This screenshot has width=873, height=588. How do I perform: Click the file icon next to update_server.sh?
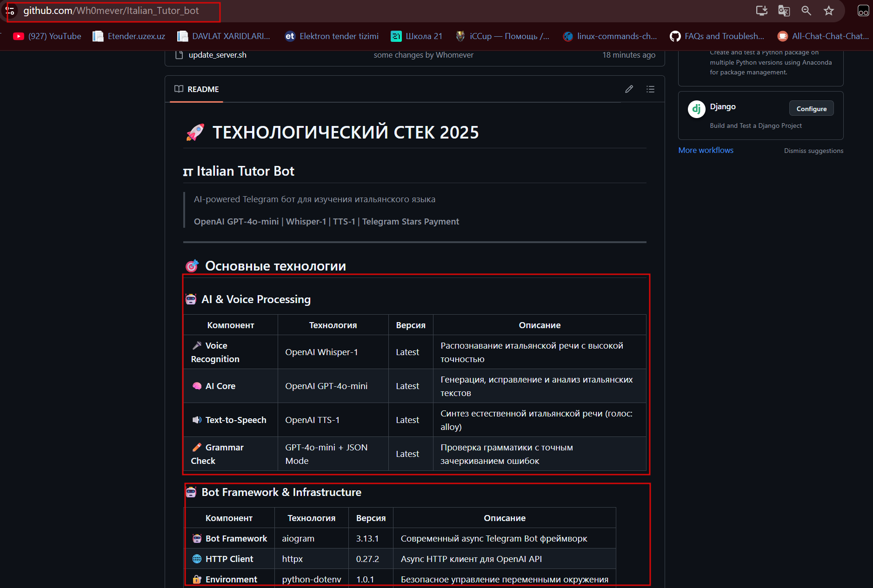(x=179, y=55)
